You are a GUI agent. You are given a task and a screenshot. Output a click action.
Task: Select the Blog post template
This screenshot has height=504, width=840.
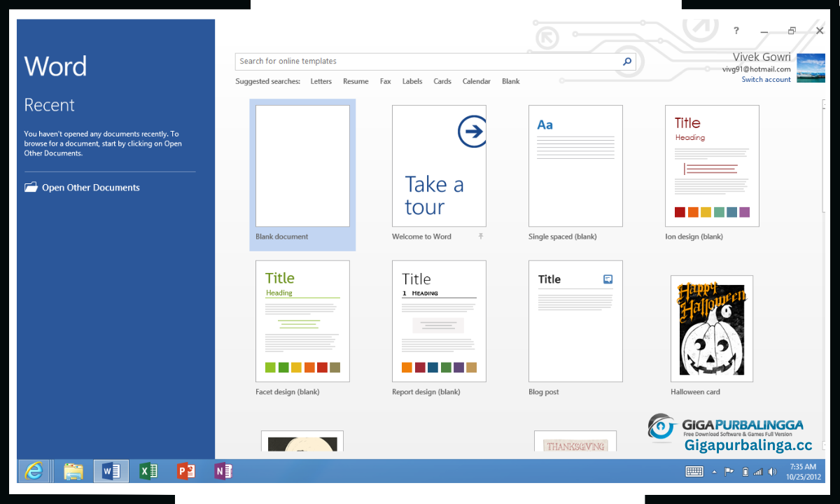click(x=575, y=321)
